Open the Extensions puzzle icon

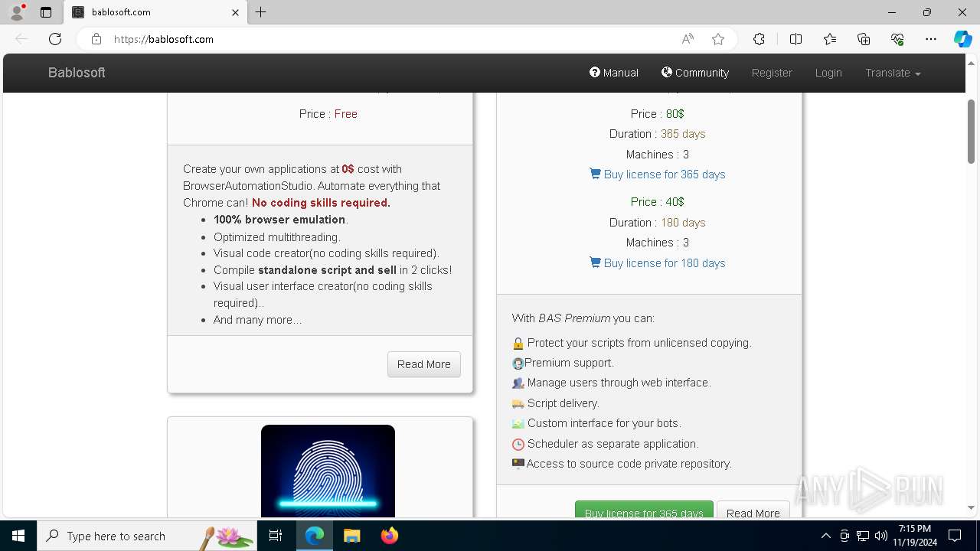[x=759, y=39]
